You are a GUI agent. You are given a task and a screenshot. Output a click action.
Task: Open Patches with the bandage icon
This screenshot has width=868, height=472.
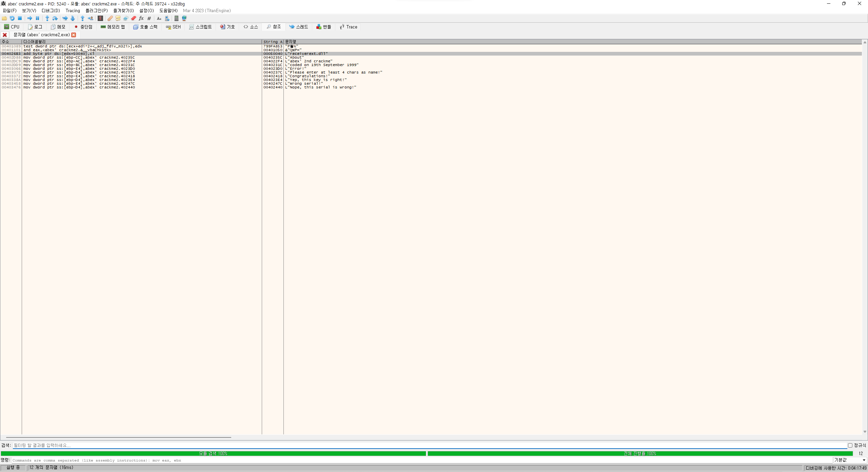click(x=110, y=18)
